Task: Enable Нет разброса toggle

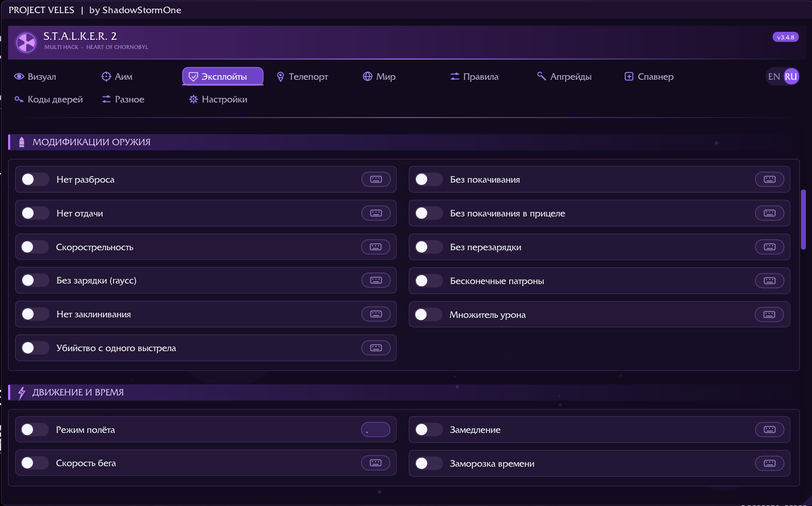Action: click(x=35, y=180)
